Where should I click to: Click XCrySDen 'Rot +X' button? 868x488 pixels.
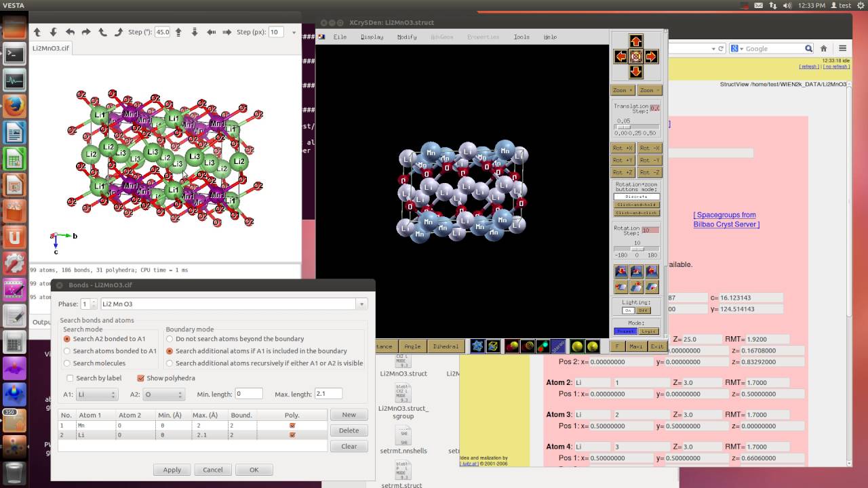pos(623,148)
